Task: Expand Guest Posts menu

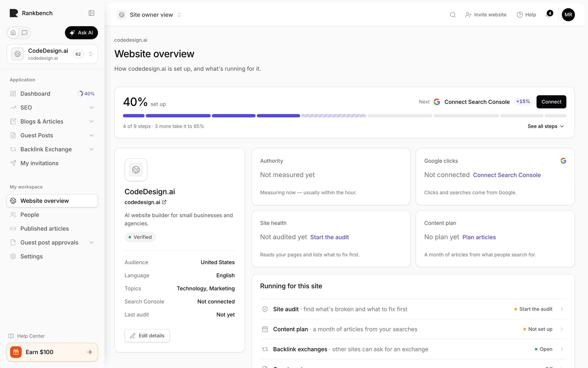Action: point(91,135)
